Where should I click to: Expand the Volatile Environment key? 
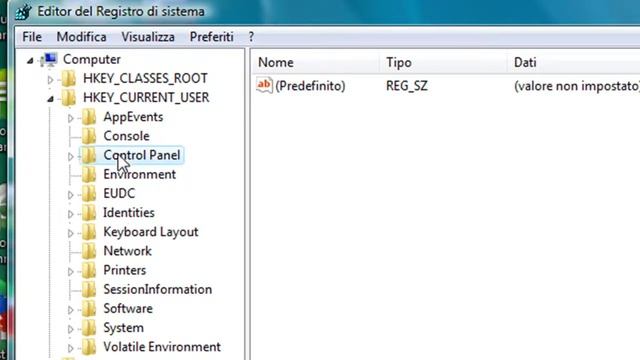pyautogui.click(x=71, y=348)
